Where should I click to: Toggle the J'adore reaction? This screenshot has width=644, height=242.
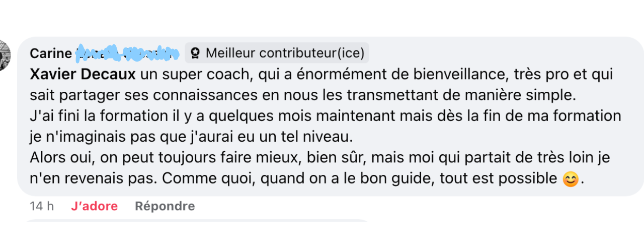[x=95, y=206]
